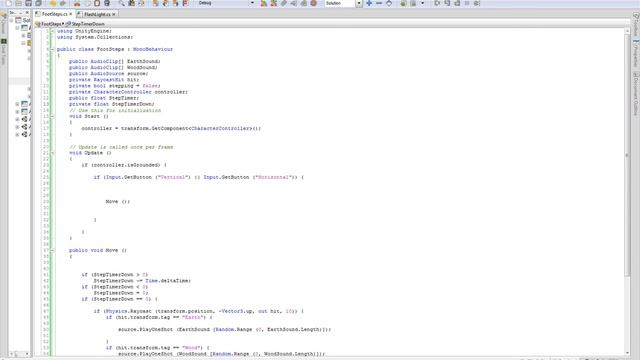This screenshot has height=360, width=640.
Task: Click the Open file toolbar icon
Action: click(18, 3)
